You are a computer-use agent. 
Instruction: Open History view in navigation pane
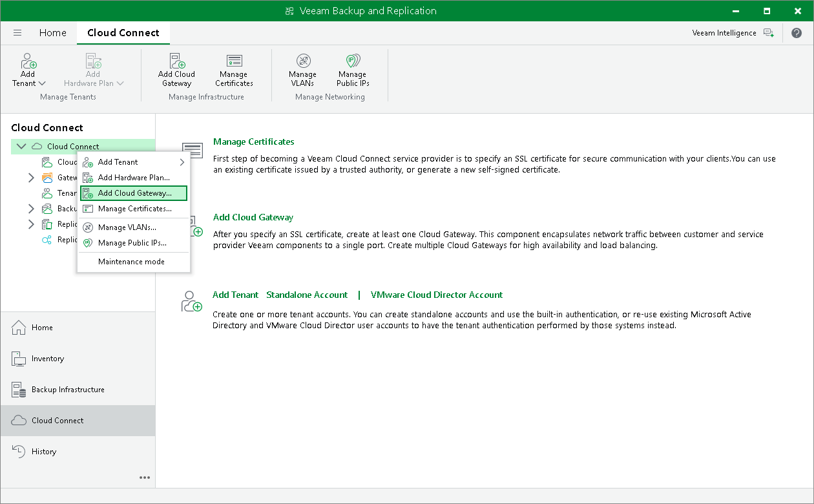point(78,452)
